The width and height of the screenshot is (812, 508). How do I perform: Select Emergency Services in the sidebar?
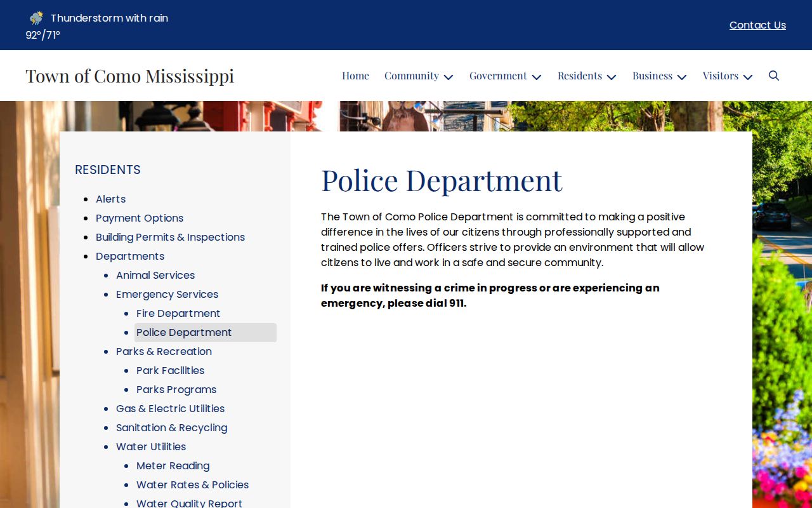coord(167,294)
